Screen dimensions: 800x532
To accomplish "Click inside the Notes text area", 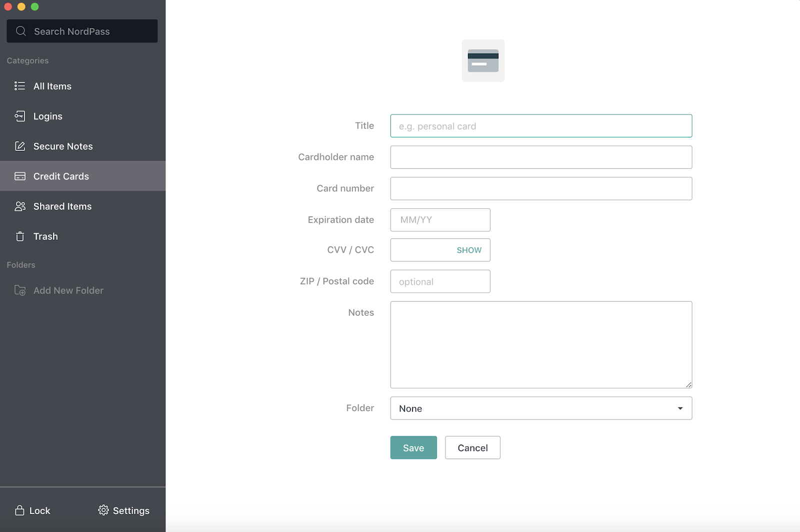I will pos(541,345).
